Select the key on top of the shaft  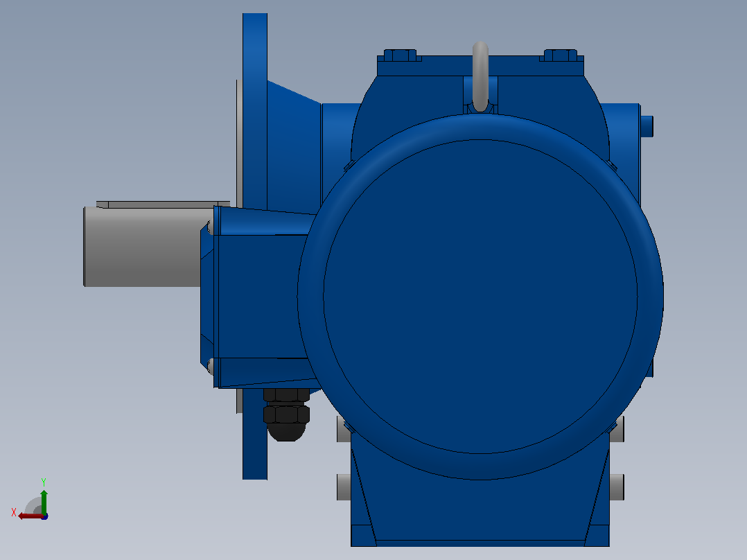point(163,204)
